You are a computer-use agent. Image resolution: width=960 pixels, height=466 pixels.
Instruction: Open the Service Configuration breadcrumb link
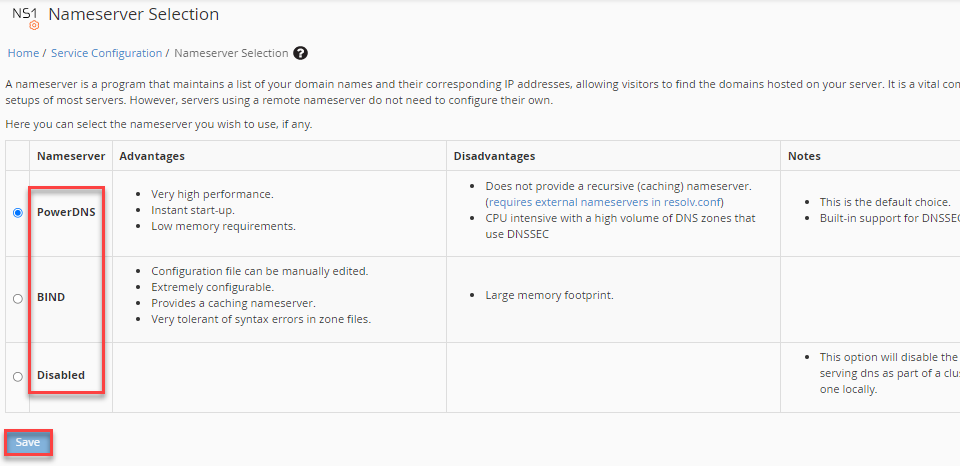click(106, 53)
